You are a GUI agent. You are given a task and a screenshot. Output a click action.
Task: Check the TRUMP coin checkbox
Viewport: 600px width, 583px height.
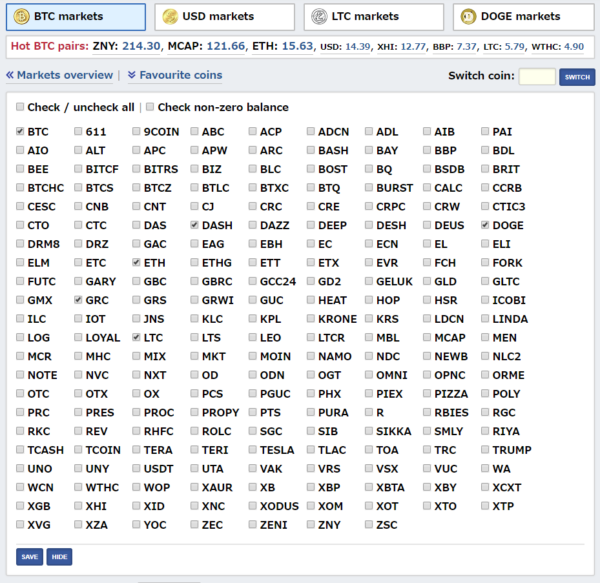pyautogui.click(x=485, y=449)
